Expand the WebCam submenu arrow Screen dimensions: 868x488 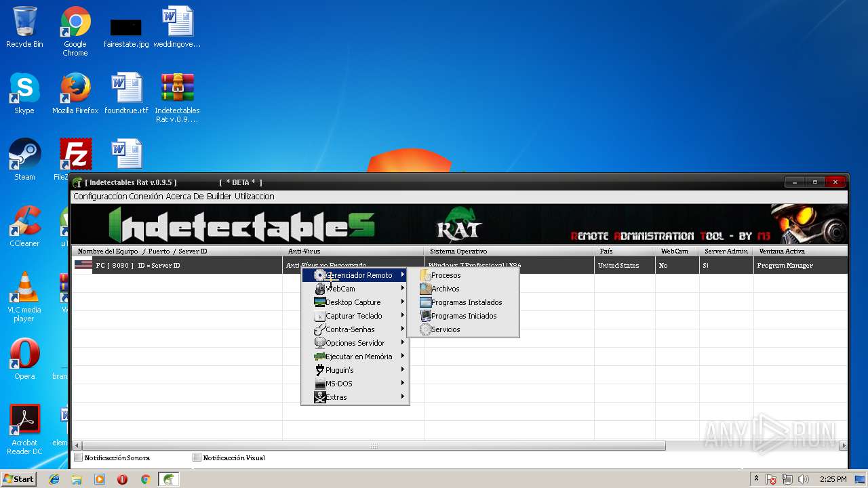pyautogui.click(x=403, y=289)
